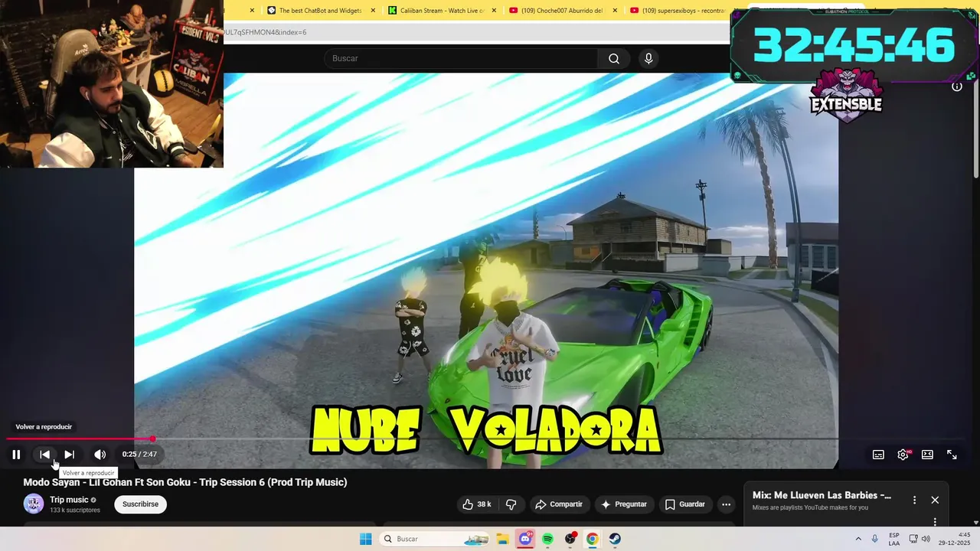Open Discord from the taskbar

pyautogui.click(x=525, y=539)
